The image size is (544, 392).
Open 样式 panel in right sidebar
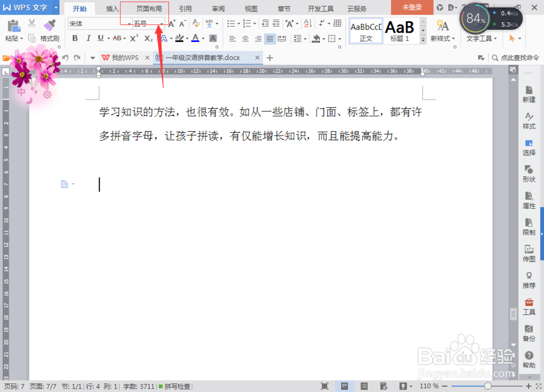tap(529, 121)
